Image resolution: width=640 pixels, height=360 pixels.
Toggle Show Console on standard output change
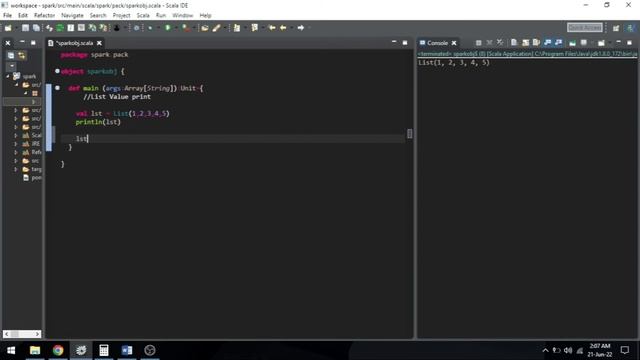547,42
